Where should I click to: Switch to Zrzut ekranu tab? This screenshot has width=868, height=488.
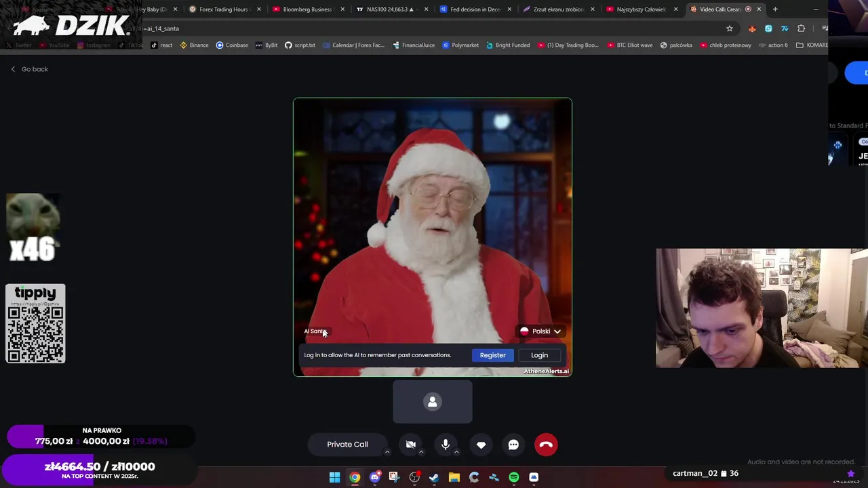coord(558,9)
